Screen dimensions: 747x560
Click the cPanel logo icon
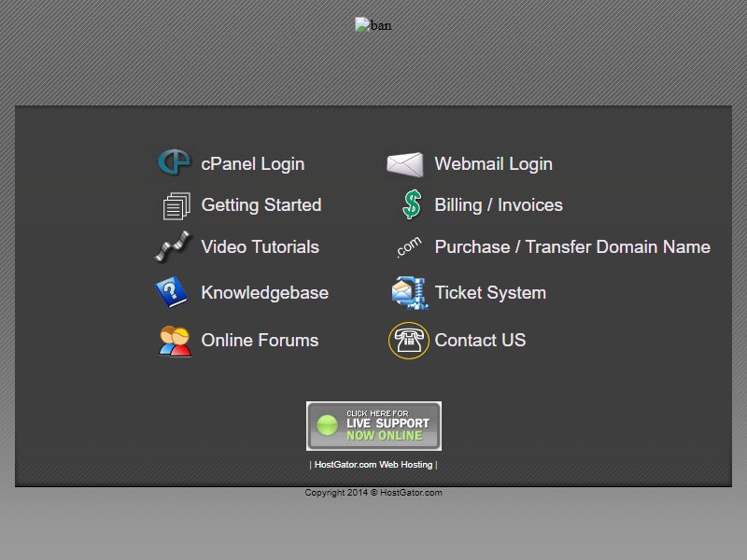(x=175, y=161)
